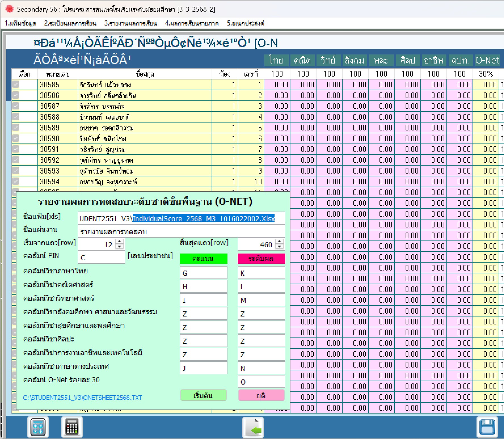The width and height of the screenshot is (504, 439).
Task: Decrease the start row stepper value
Action: 120,247
